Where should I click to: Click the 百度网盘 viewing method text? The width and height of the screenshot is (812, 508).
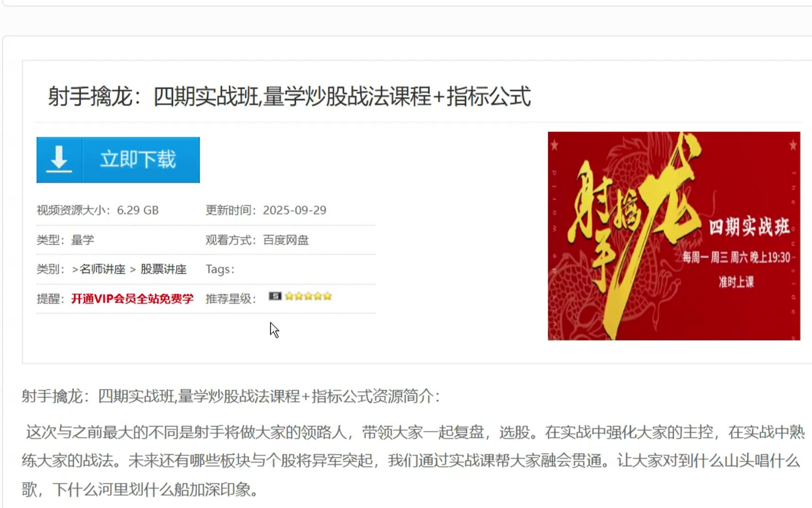(x=286, y=240)
